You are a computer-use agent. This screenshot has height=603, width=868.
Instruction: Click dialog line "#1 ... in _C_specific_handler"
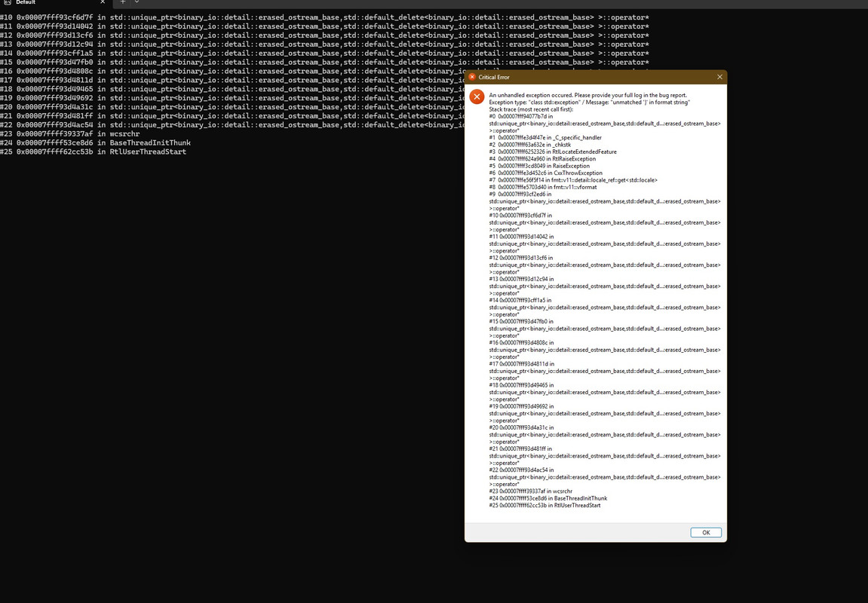[545, 138]
